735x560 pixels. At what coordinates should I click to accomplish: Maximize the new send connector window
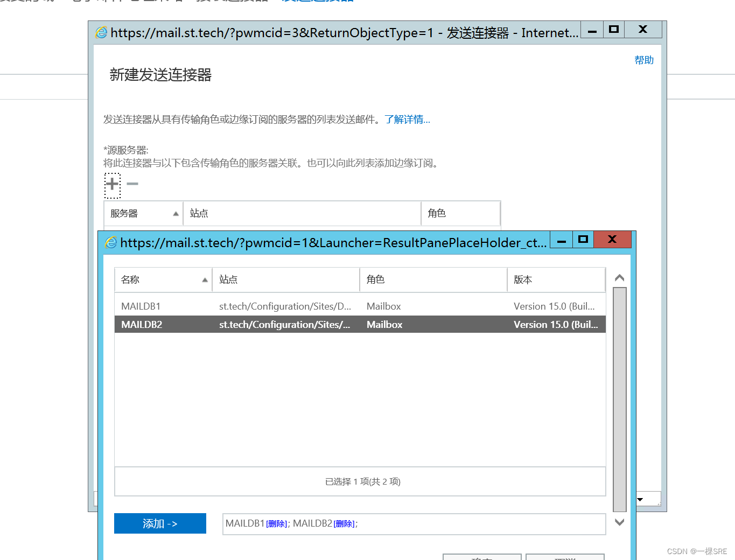click(613, 30)
